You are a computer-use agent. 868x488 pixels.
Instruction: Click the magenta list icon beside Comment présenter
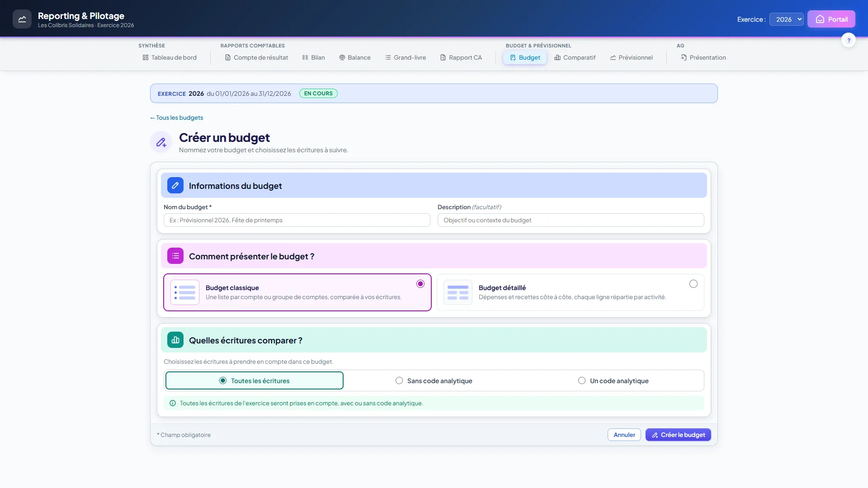coord(175,256)
